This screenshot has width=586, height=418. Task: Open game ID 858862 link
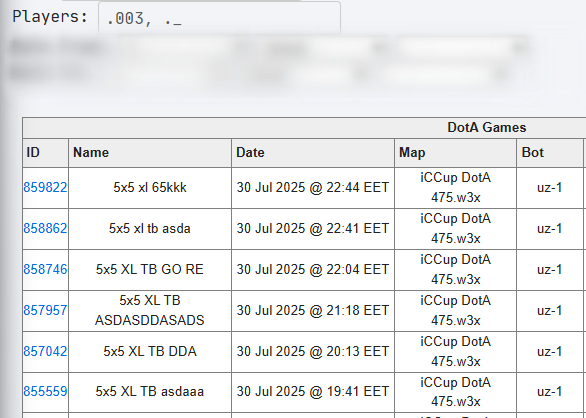[45, 228]
